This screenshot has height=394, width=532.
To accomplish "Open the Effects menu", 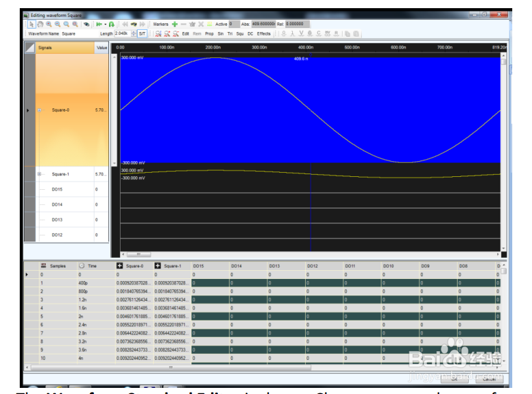I will 264,33.
